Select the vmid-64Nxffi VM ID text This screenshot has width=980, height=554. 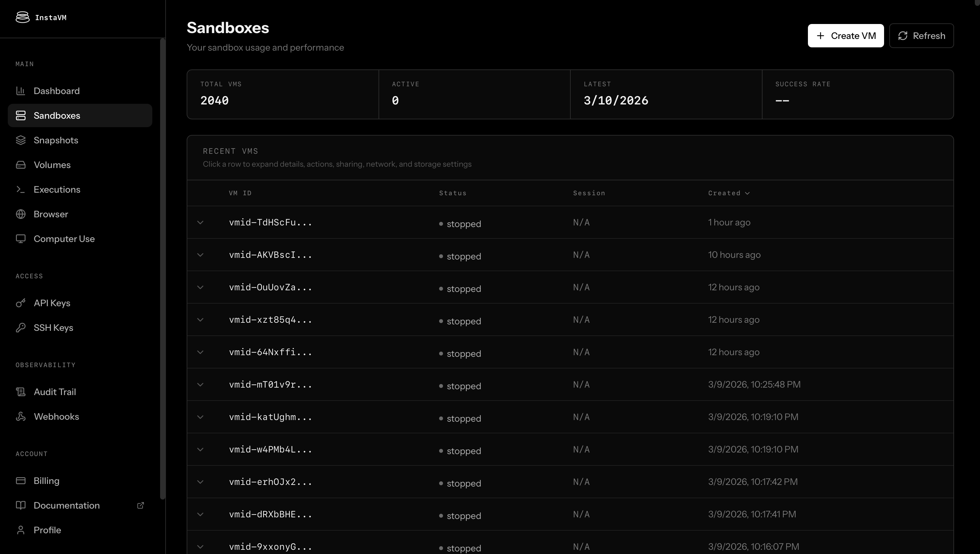(270, 352)
